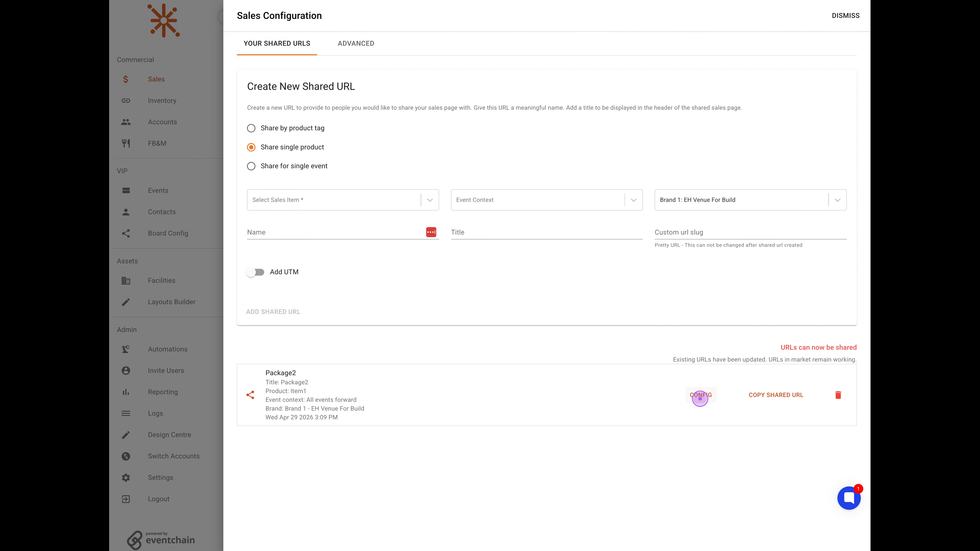Select Share for single event radio
Screen dimensions: 980x551
point(251,166)
